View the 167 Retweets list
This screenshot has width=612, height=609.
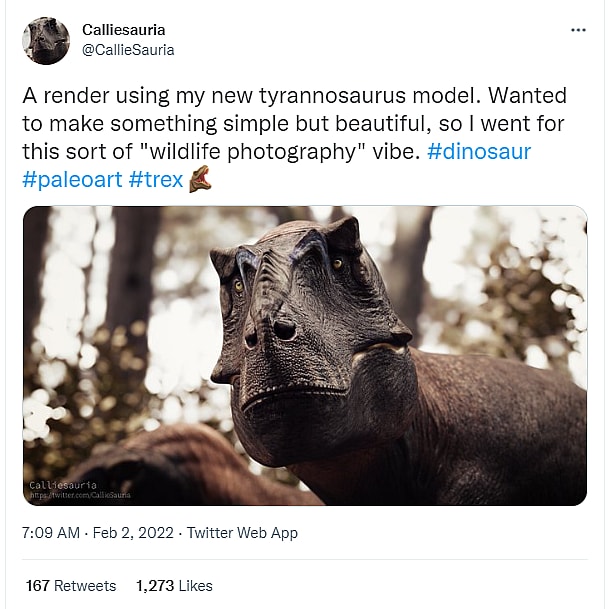(69, 586)
